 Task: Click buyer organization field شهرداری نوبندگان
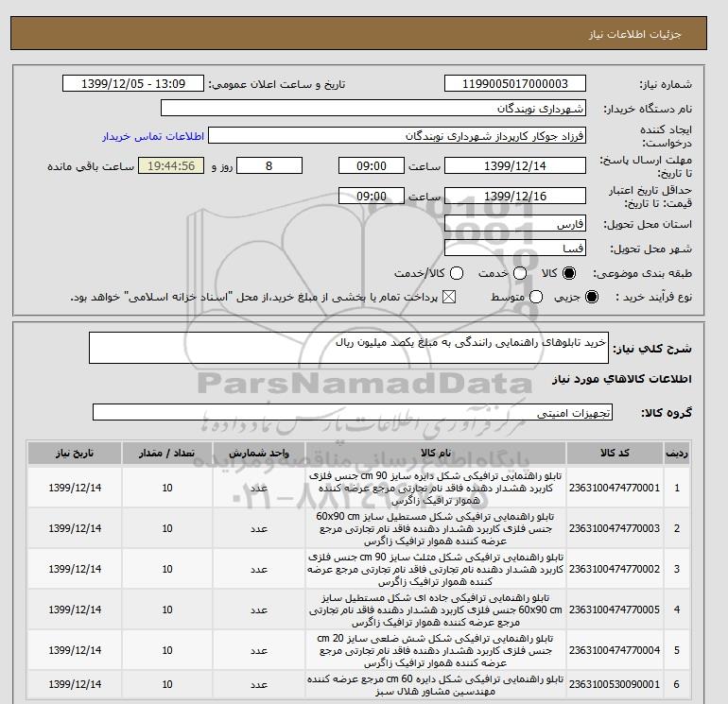point(373,108)
